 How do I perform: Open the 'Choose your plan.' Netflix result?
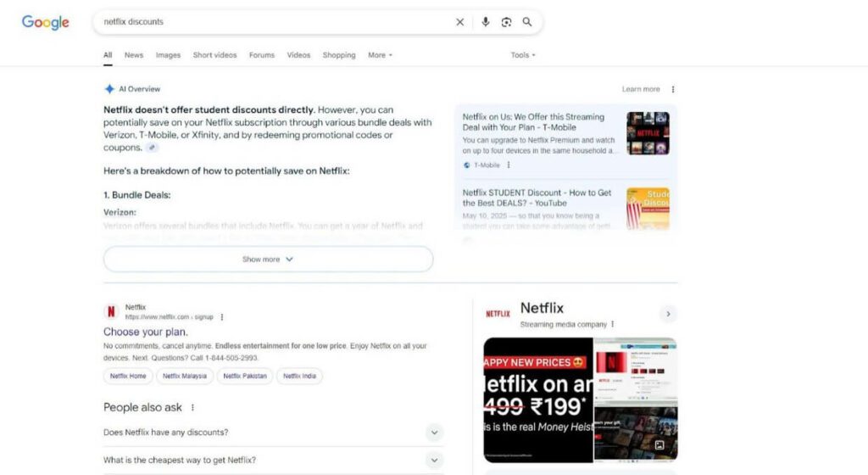(146, 332)
